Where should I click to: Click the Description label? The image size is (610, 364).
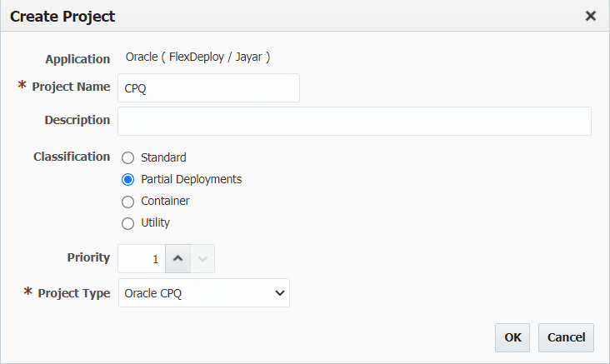click(77, 120)
